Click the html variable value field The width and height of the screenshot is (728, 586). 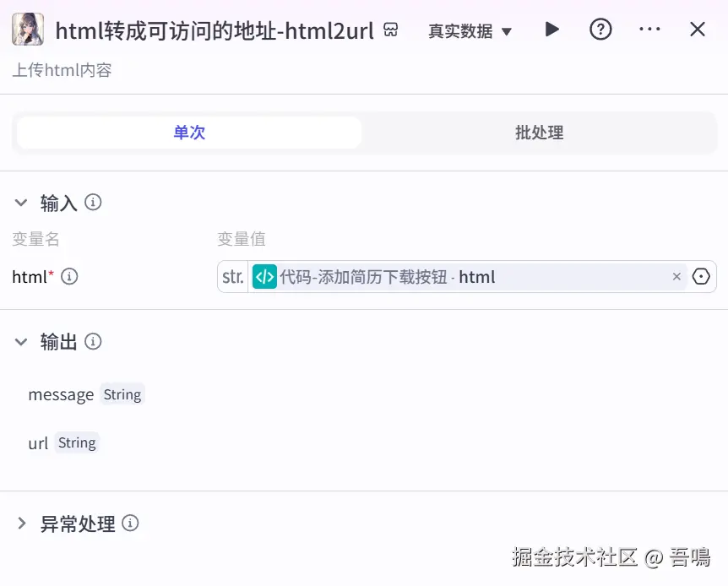coord(466,277)
